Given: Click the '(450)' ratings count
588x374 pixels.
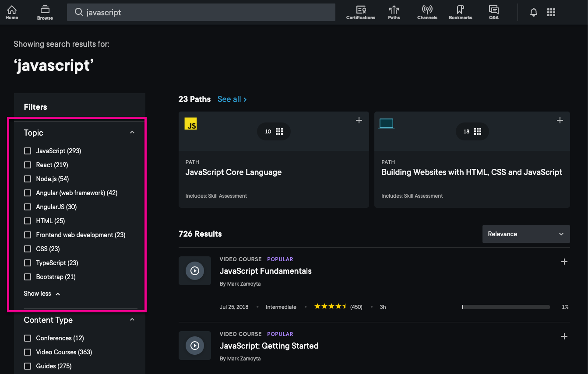Looking at the screenshot, I should tap(356, 307).
